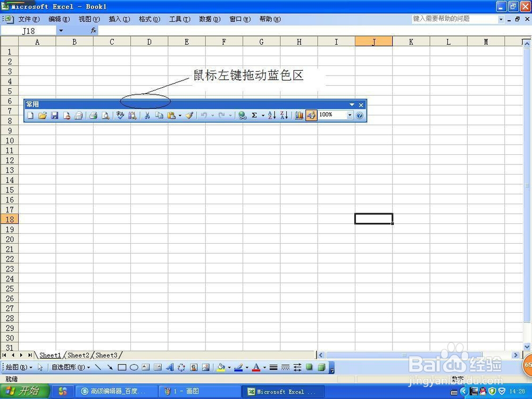Viewport: 532px width, 399px height.
Task: Select the Rectangle drawing tool
Action: click(x=122, y=367)
